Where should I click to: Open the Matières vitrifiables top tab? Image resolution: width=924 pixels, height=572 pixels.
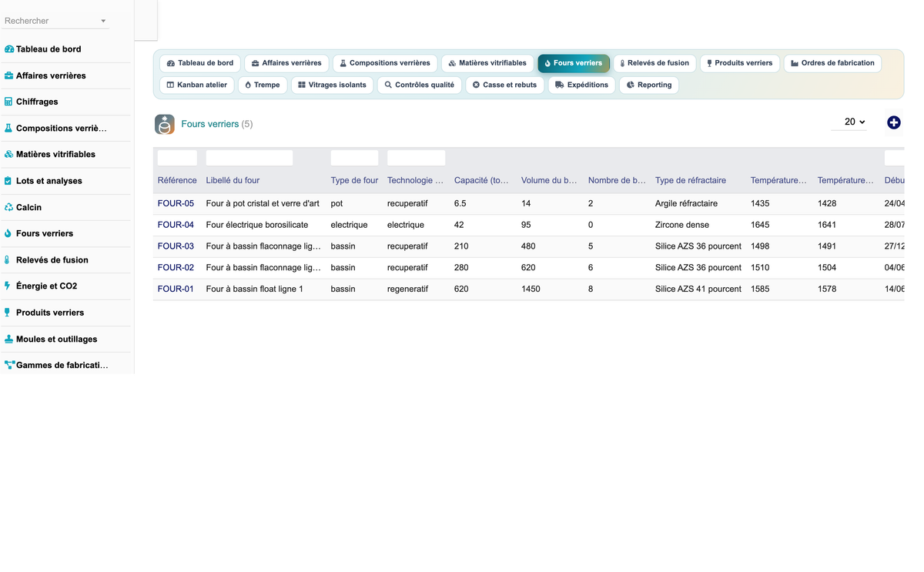pyautogui.click(x=487, y=63)
